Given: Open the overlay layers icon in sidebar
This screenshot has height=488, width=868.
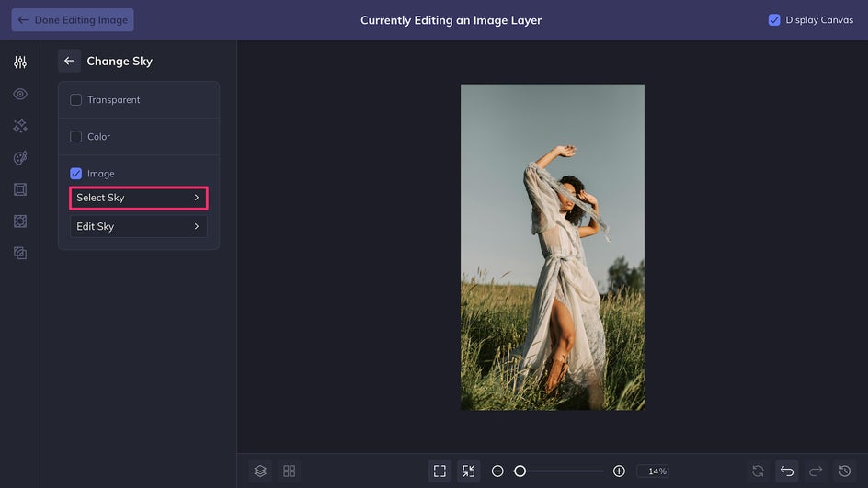Looking at the screenshot, I should point(20,254).
